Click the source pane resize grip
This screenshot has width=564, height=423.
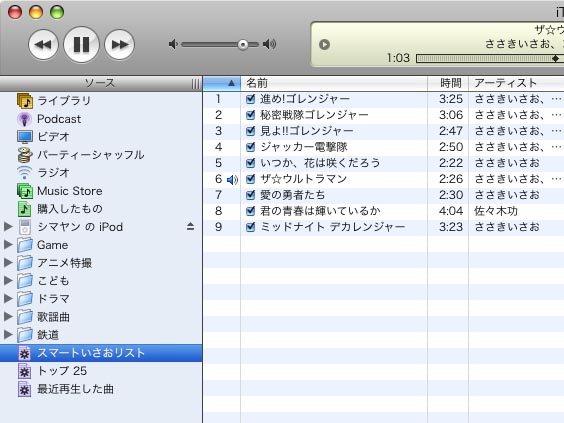(195, 84)
